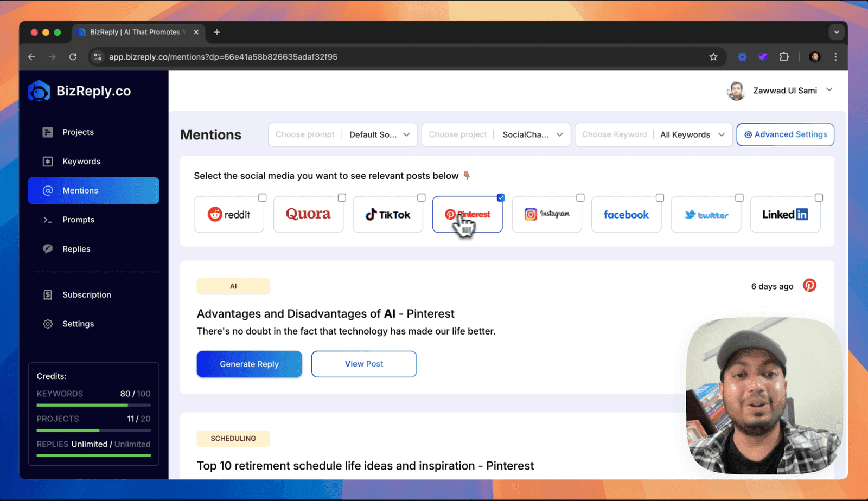Click the SCHEDULING keyword tag

[x=233, y=439]
